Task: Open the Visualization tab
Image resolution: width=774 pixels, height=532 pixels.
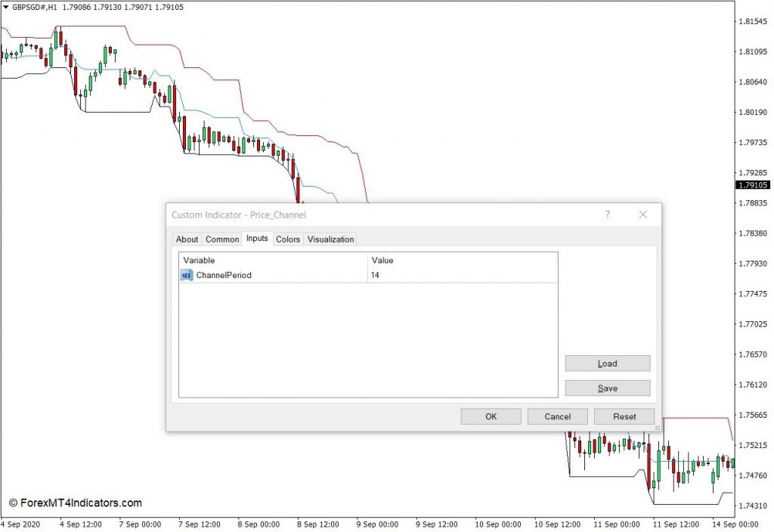Action: coord(331,240)
